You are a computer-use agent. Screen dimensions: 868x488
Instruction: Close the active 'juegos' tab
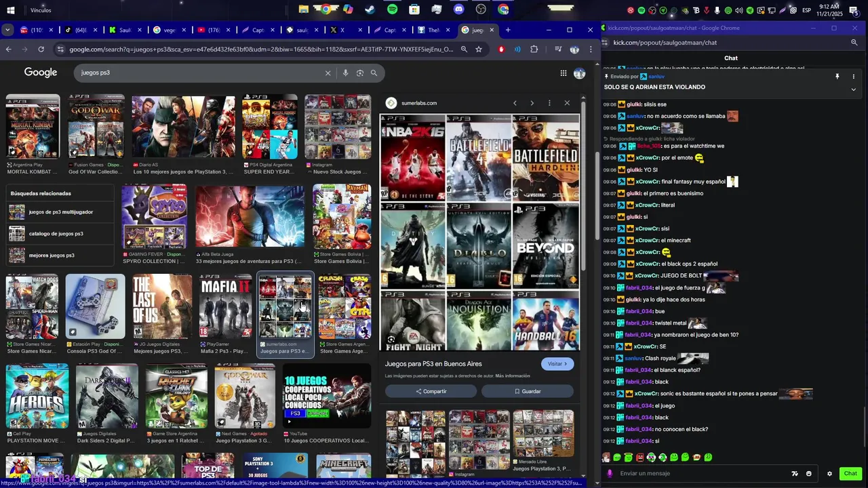492,30
